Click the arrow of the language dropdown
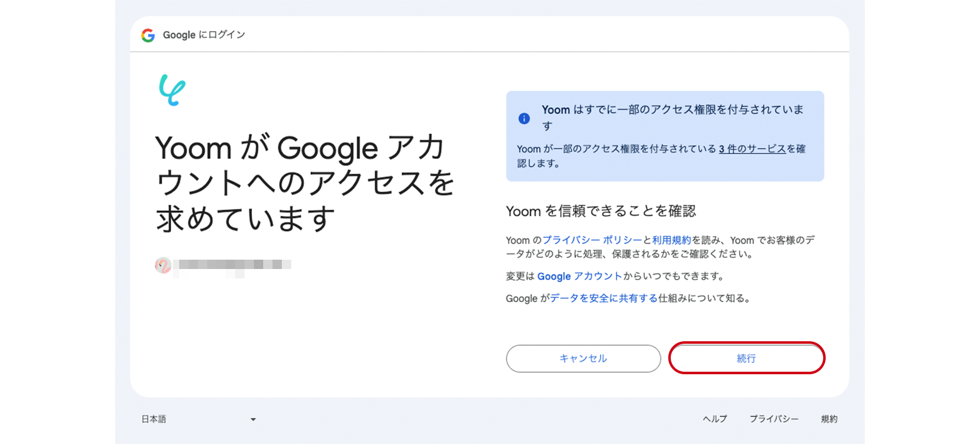 (253, 420)
